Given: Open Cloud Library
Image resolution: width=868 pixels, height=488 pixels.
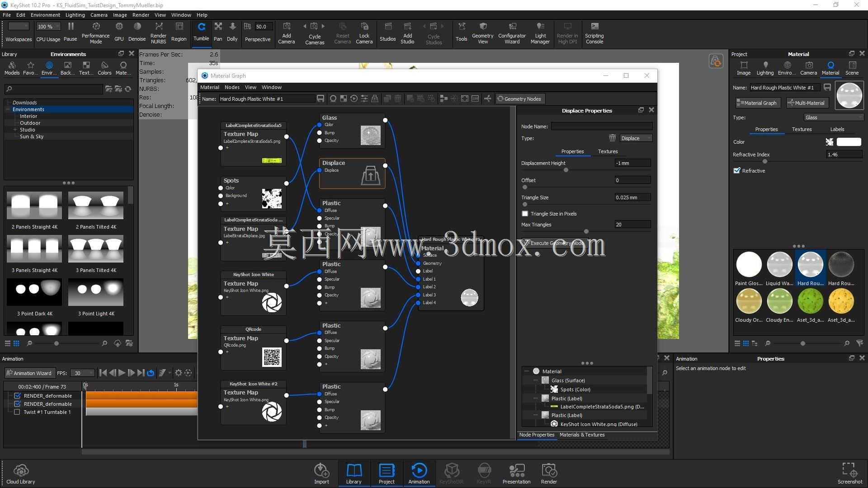Looking at the screenshot, I should [20, 474].
